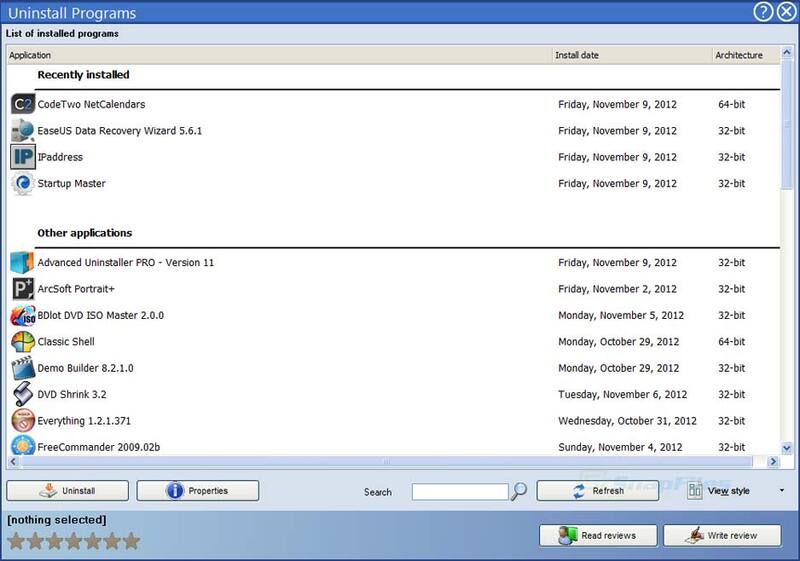The width and height of the screenshot is (800, 561).
Task: Select the CodeTwo NetCalendars entry
Action: coord(91,105)
